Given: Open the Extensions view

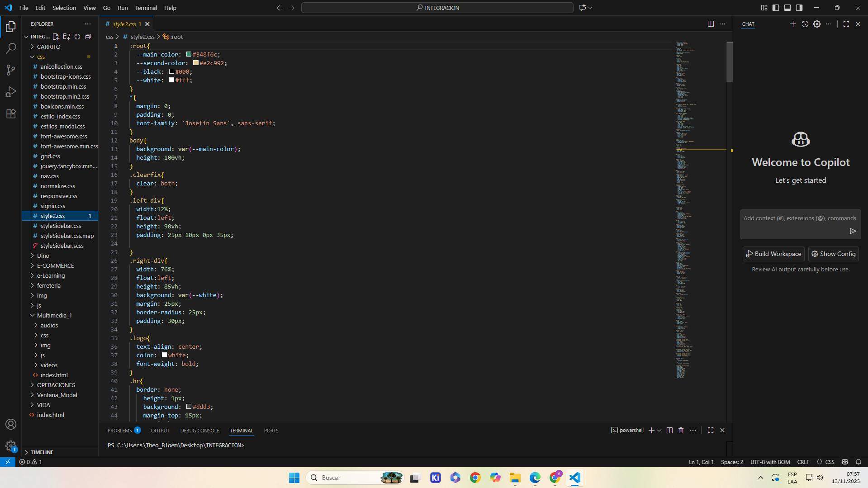Looking at the screenshot, I should [11, 114].
